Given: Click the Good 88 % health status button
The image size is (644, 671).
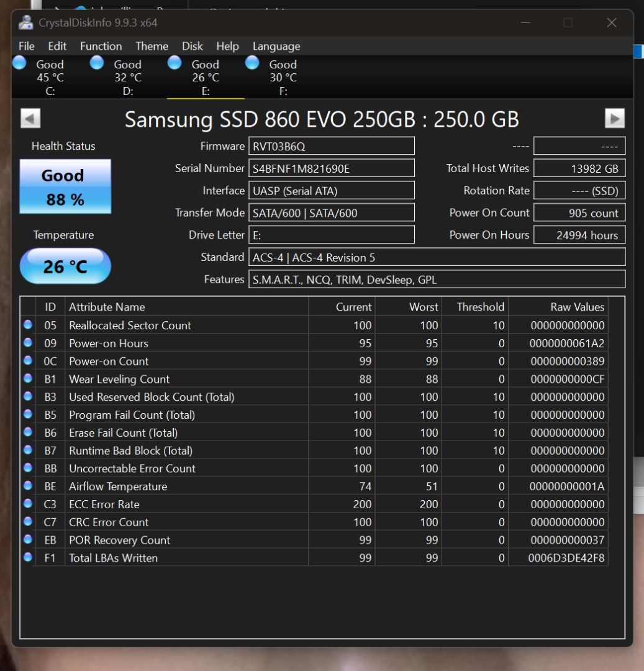Looking at the screenshot, I should [65, 186].
